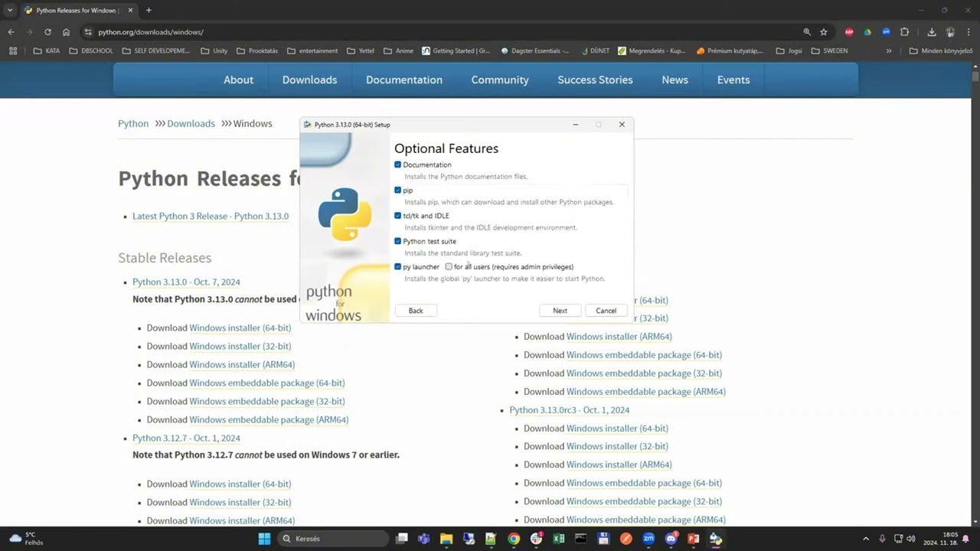Screen dimensions: 980x551
Task: Toggle the pip checkbox in Setup
Action: (397, 190)
